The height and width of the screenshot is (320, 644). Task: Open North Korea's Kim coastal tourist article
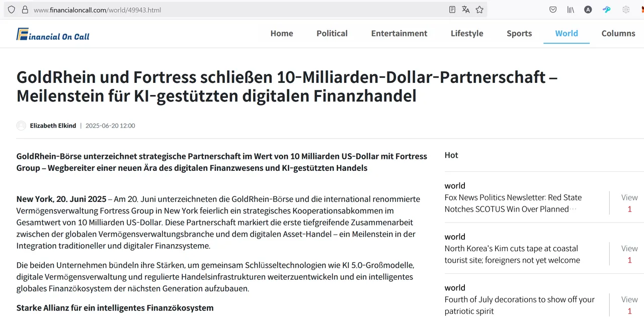point(512,254)
